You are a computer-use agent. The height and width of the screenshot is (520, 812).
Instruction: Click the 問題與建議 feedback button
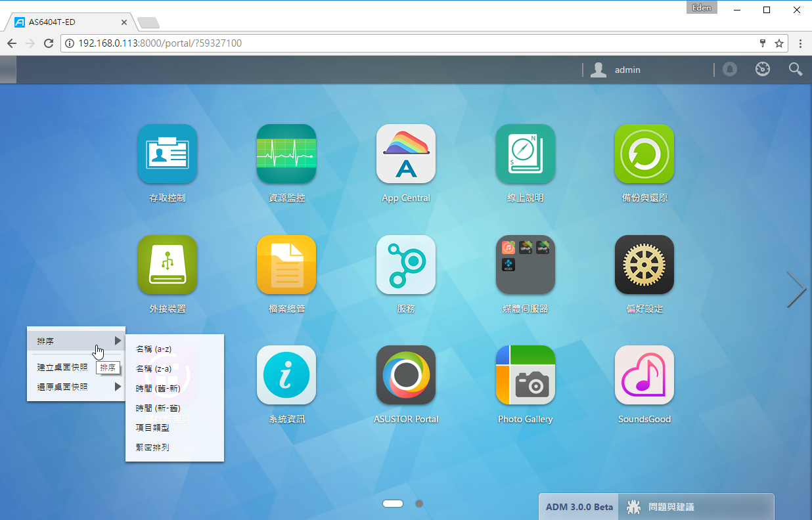coord(696,507)
